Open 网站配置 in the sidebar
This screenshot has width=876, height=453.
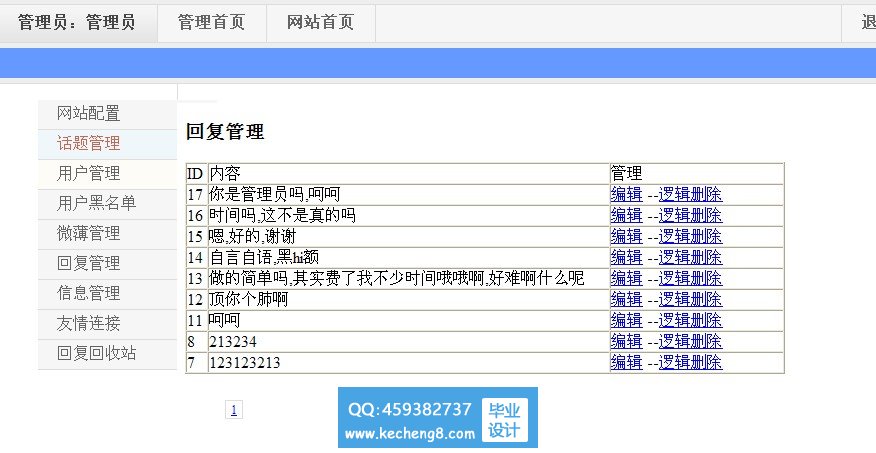point(107,114)
